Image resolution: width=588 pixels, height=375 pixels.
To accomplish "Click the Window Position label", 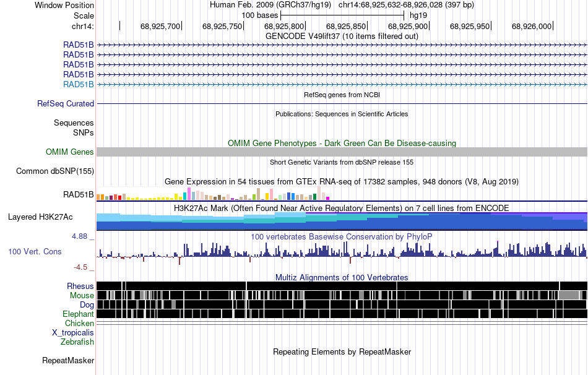I will 64,5.
